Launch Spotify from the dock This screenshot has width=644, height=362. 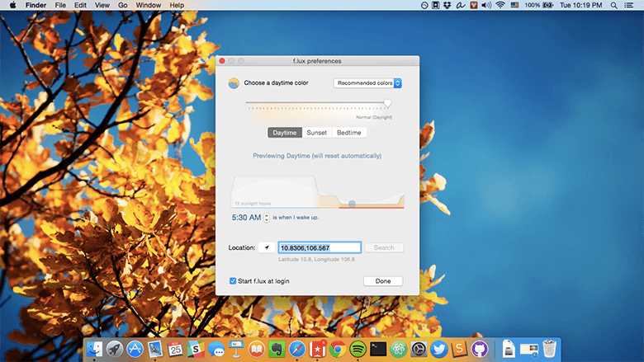[x=358, y=349]
